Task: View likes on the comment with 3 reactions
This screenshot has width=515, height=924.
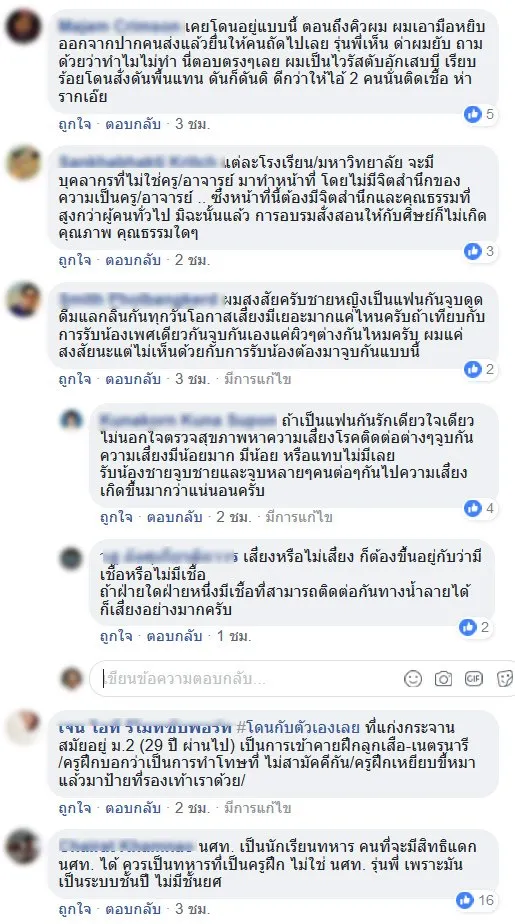Action: pyautogui.click(x=480, y=251)
